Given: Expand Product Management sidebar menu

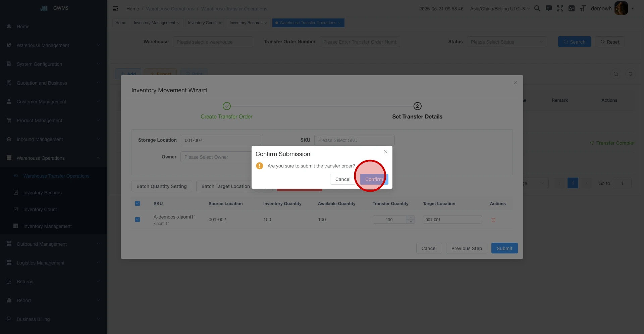Looking at the screenshot, I should coord(53,121).
